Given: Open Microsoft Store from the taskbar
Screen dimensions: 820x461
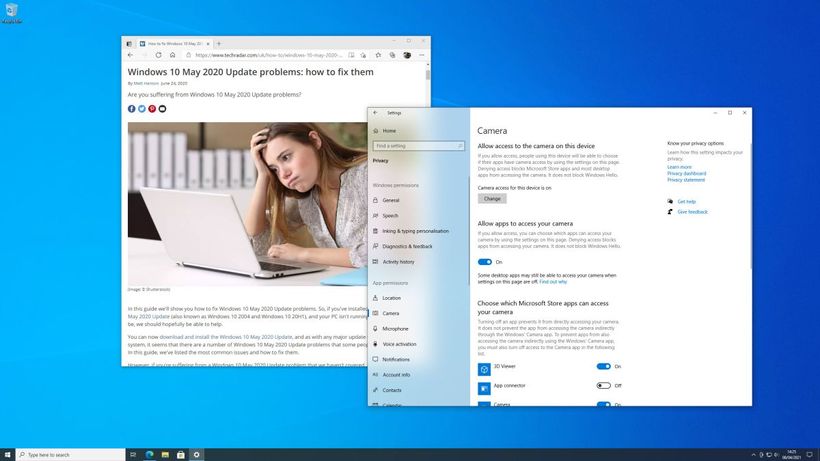Looking at the screenshot, I should point(181,455).
